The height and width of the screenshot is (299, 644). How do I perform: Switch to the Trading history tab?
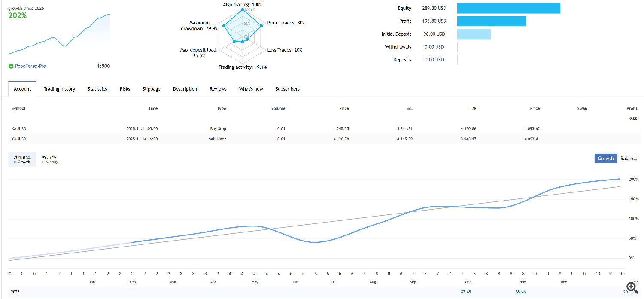pyautogui.click(x=59, y=89)
